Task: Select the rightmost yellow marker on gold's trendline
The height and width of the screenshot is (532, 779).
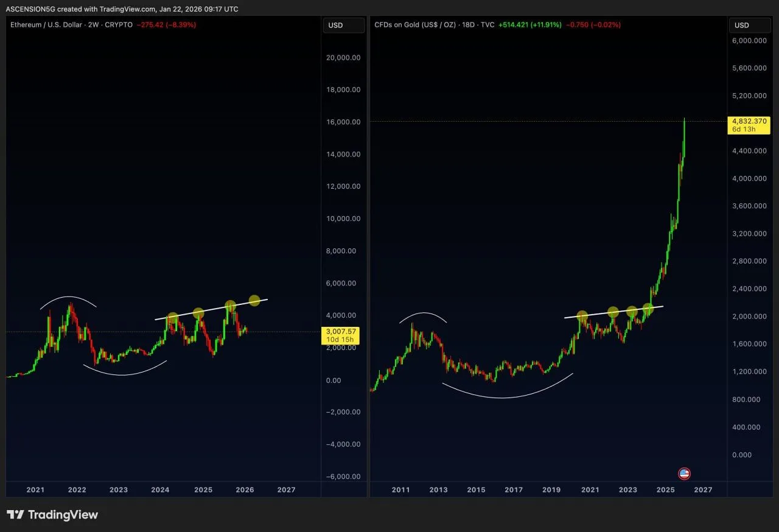Action: tap(648, 309)
